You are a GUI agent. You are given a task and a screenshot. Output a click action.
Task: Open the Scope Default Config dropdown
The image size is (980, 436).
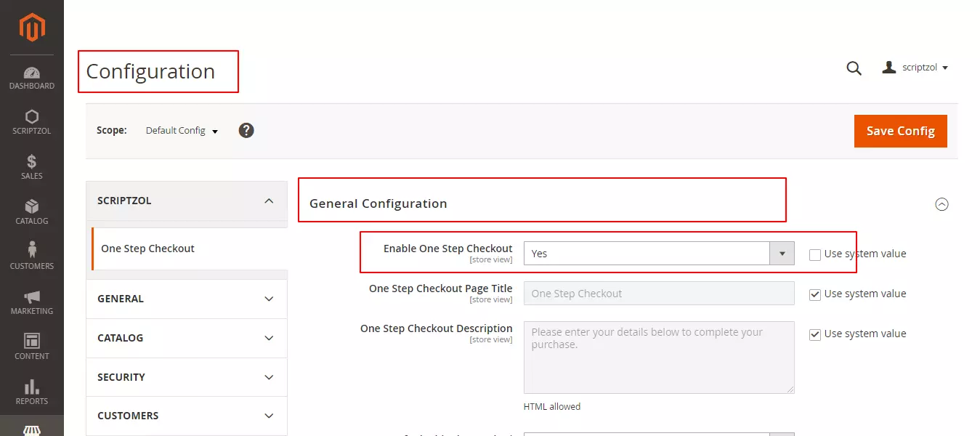(182, 131)
